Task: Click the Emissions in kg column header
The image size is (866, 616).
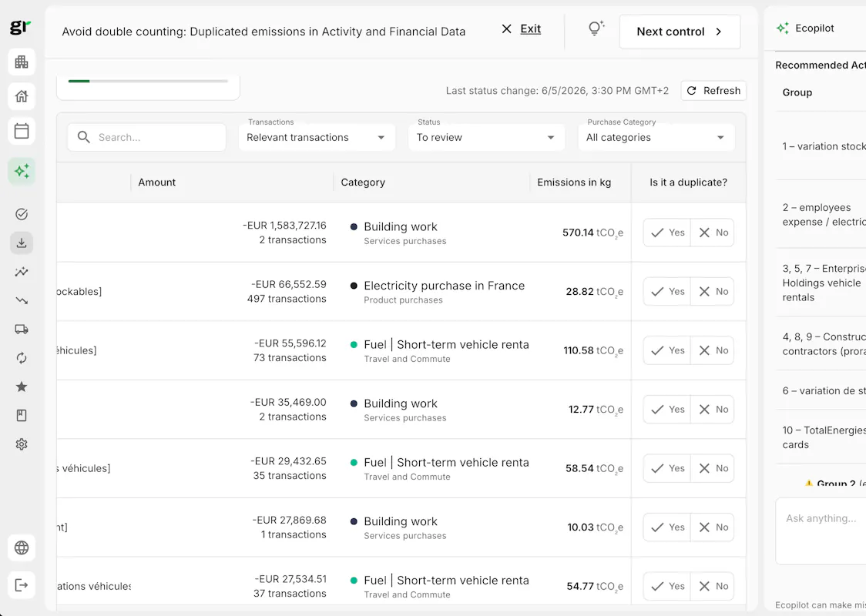Action: (574, 182)
